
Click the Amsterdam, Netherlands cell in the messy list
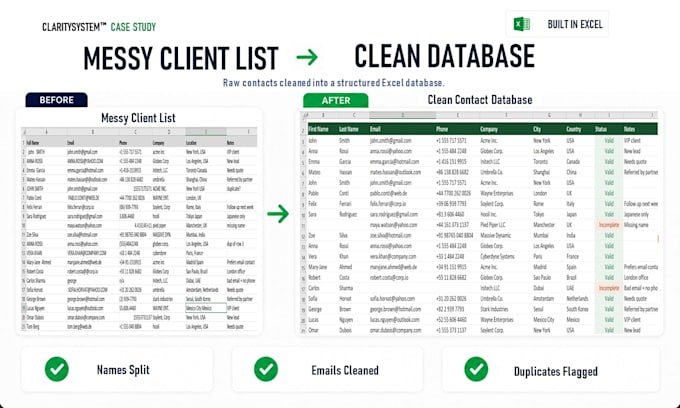202,290
